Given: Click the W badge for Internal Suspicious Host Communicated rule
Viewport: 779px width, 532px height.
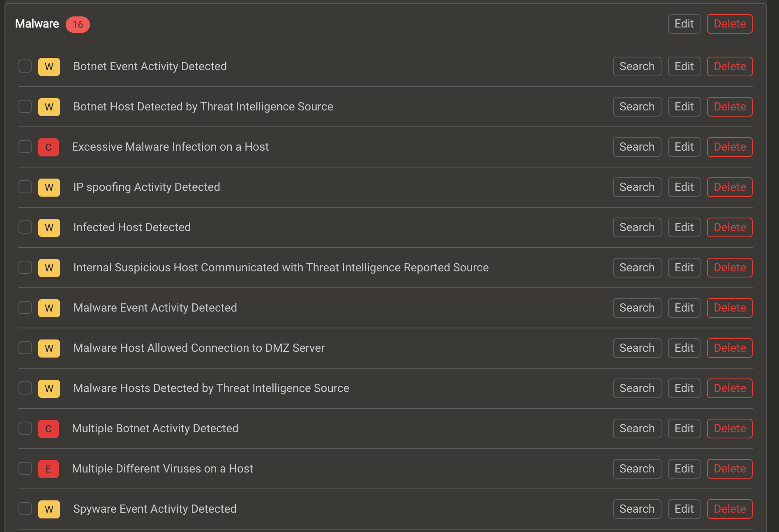Looking at the screenshot, I should (x=49, y=268).
